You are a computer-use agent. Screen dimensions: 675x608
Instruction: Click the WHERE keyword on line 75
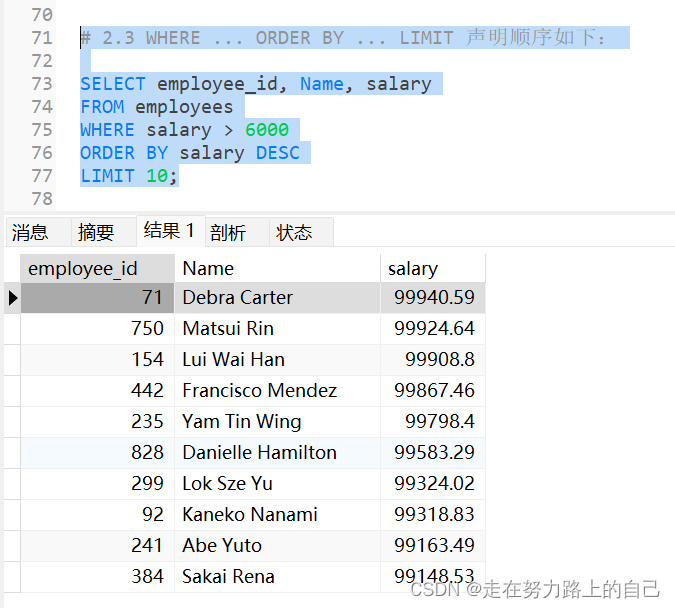pos(108,130)
